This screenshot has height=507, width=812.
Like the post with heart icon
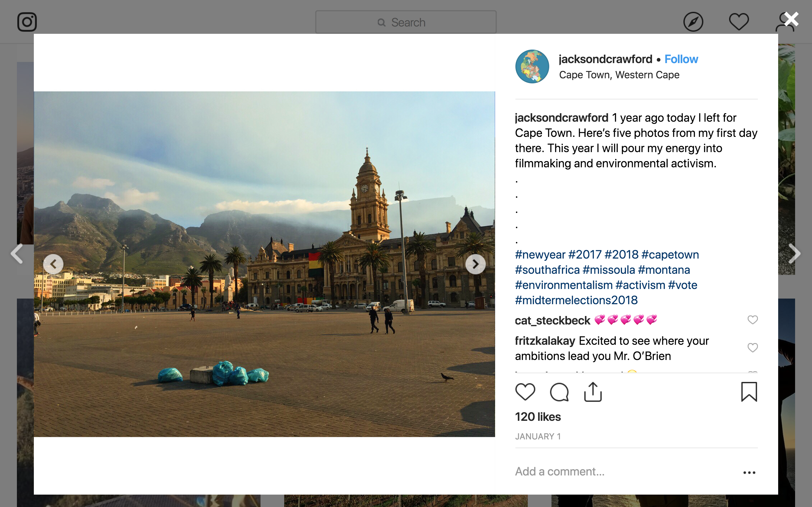coord(525,392)
